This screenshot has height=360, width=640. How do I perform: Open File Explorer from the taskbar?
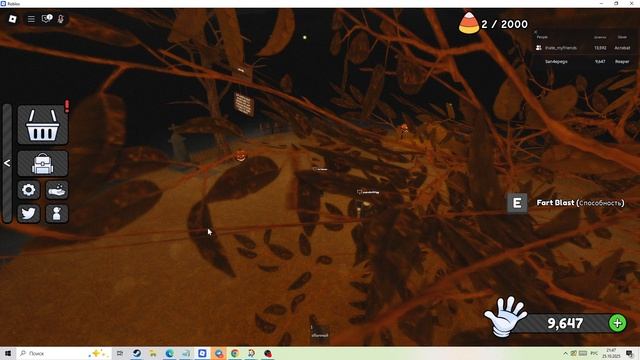(153, 353)
